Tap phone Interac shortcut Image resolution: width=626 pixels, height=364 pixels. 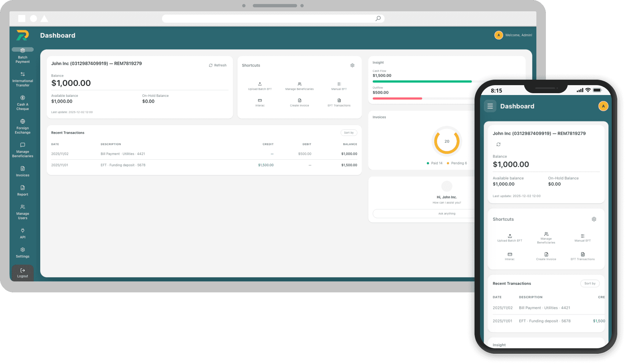pyautogui.click(x=510, y=256)
